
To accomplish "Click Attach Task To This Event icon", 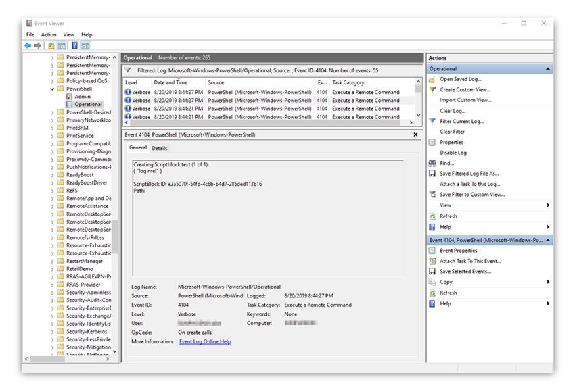I will [432, 261].
